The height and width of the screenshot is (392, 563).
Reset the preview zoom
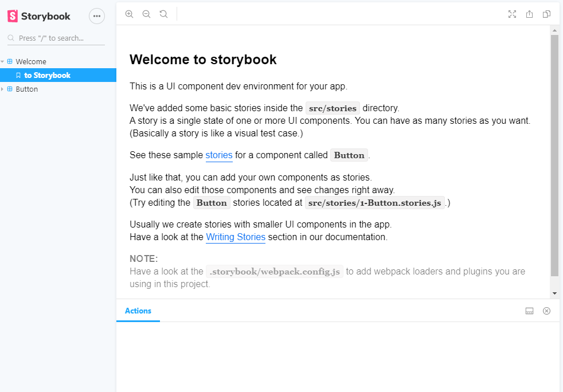click(163, 14)
